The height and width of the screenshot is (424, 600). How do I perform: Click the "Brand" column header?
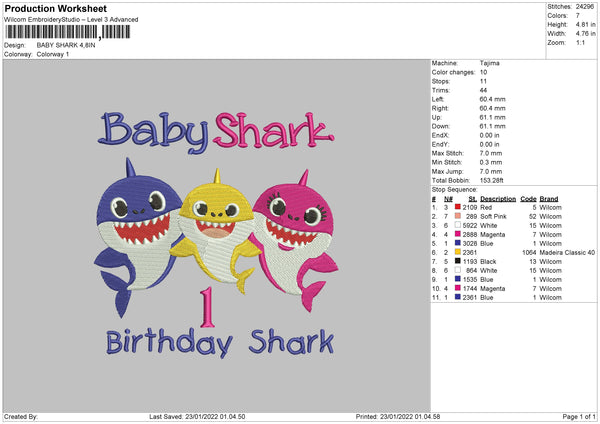click(549, 199)
